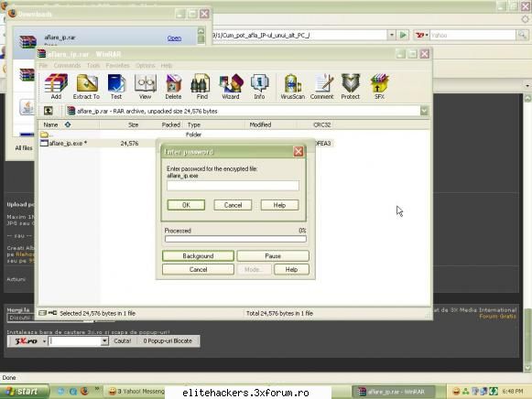Viewport: 532px width, 399px height.
Task: Click the Test archive icon
Action: pyautogui.click(x=116, y=86)
